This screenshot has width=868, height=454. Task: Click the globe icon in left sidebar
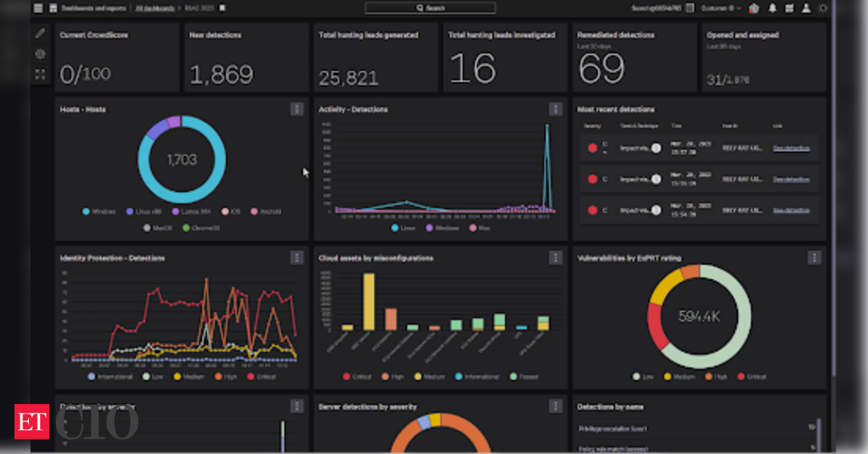(x=40, y=54)
